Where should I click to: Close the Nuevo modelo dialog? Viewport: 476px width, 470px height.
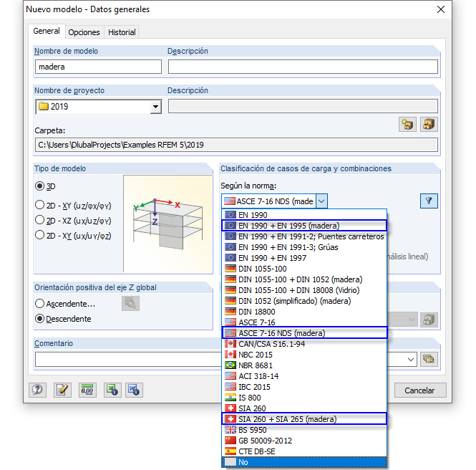coord(441,9)
